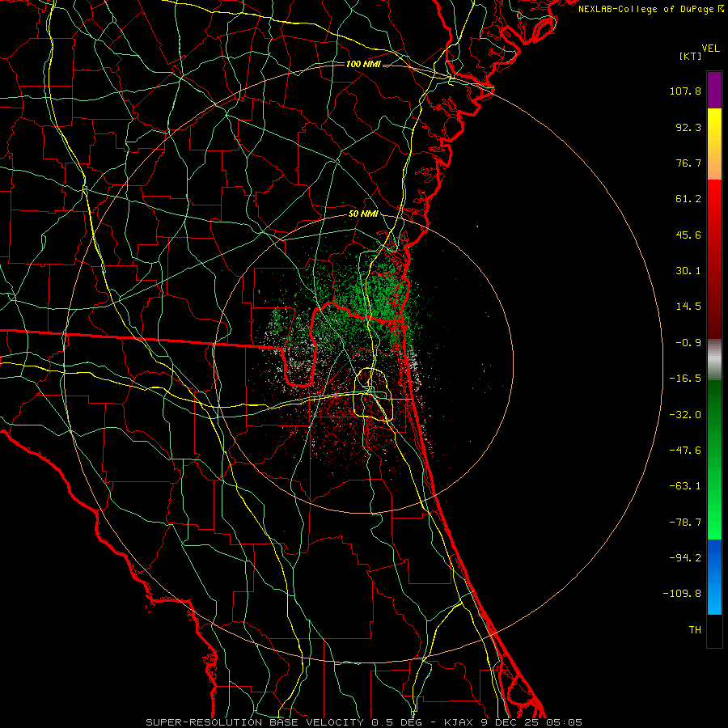
Task: Pick the blue segment of color bar
Action: tap(714, 577)
